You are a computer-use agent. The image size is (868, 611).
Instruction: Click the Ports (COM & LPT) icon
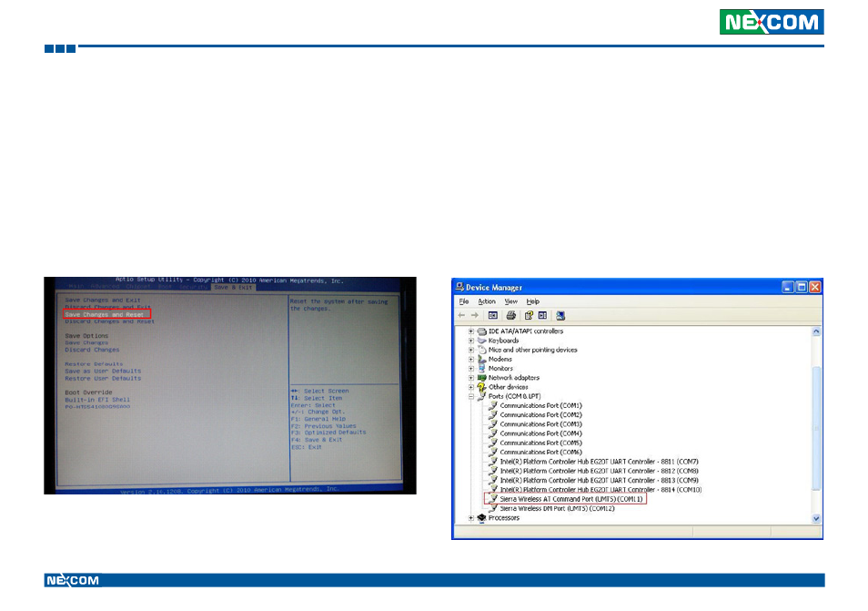(481, 397)
